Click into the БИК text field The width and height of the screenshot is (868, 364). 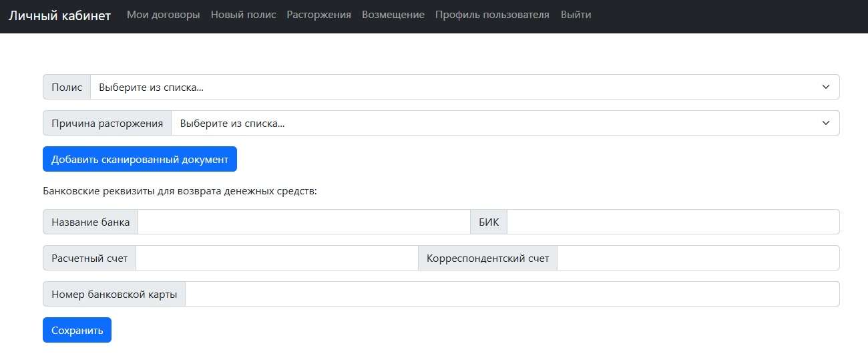click(672, 222)
